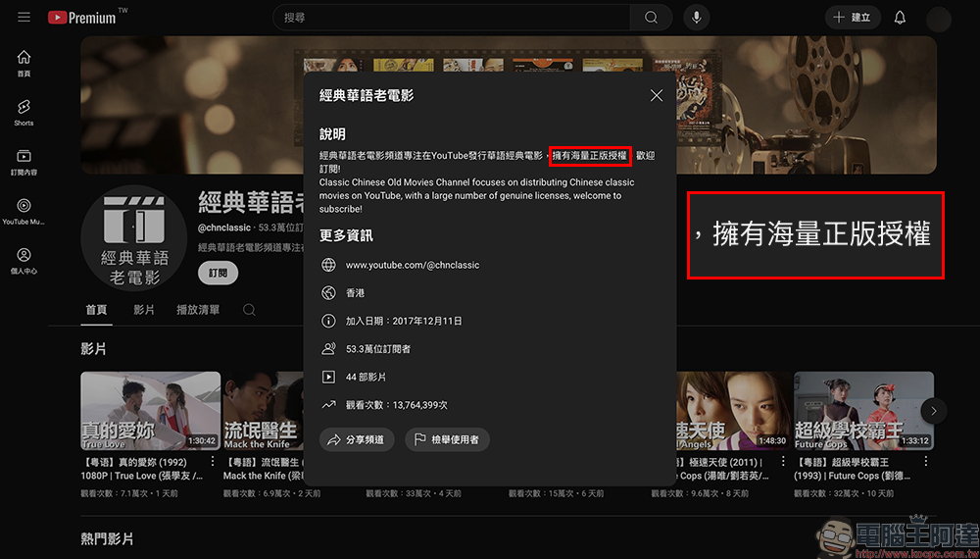Switch to the 影片 channel tab

(144, 310)
